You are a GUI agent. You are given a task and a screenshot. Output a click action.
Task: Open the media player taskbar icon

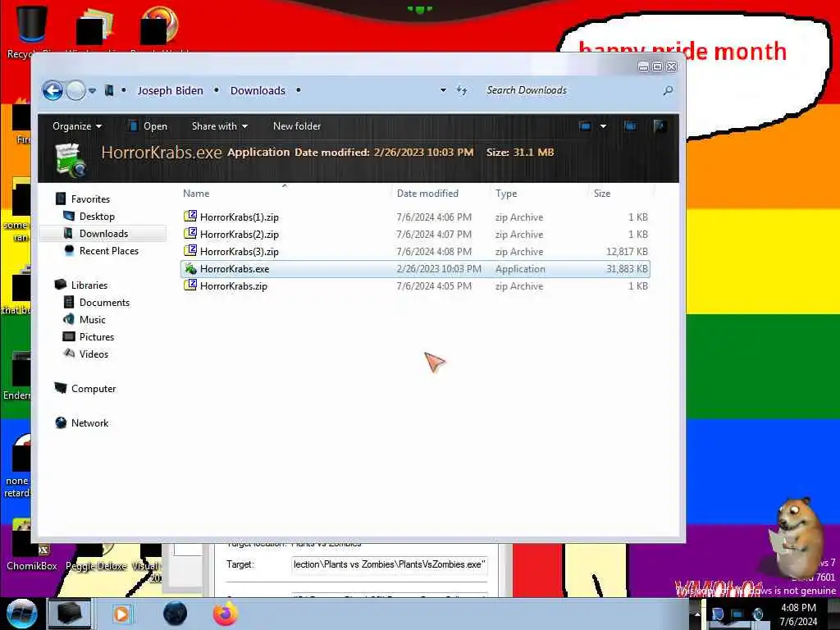(x=121, y=614)
